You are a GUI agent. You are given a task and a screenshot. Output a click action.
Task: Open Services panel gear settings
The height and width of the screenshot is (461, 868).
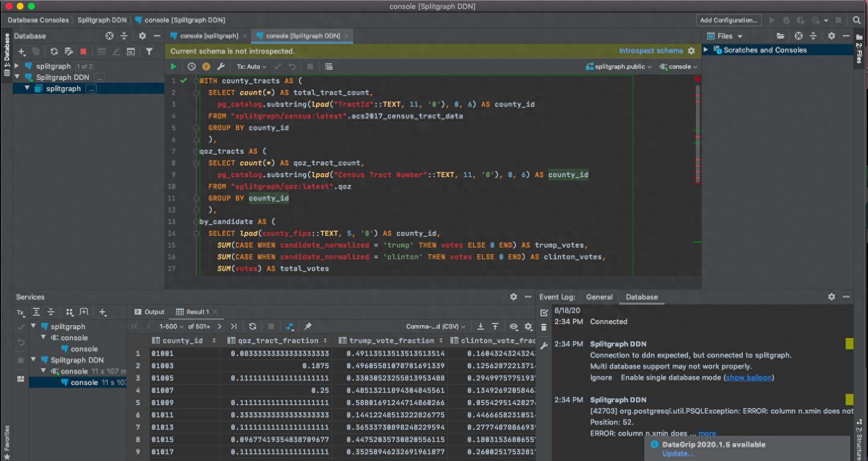[x=514, y=297]
